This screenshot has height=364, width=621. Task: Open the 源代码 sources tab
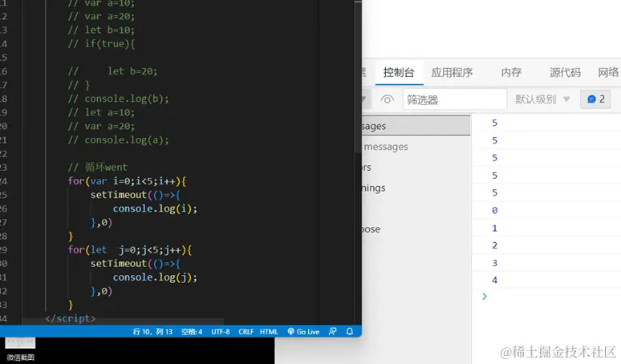[x=565, y=72]
